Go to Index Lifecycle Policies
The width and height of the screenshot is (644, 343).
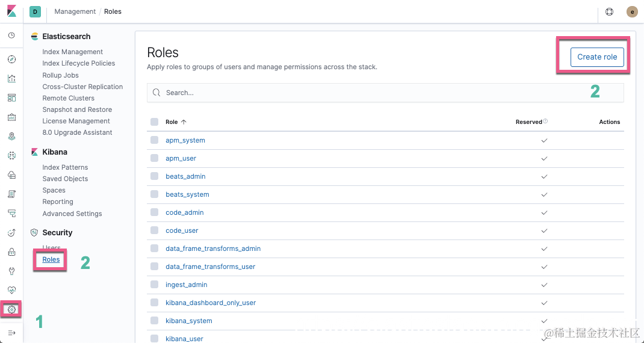click(78, 63)
